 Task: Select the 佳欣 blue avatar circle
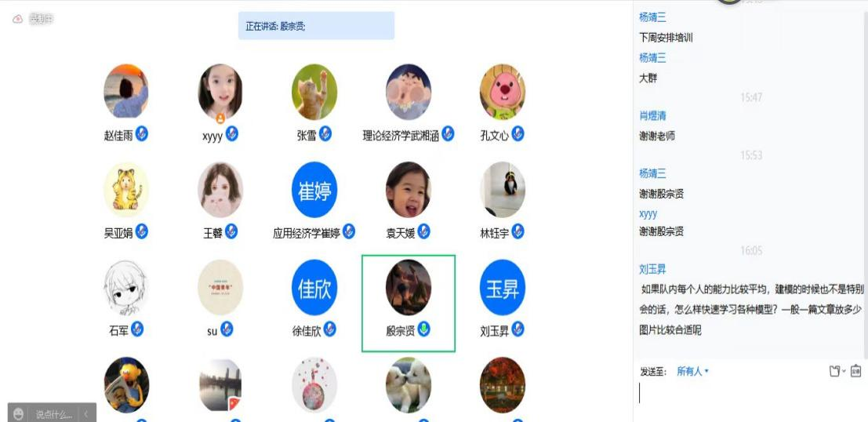tap(314, 287)
